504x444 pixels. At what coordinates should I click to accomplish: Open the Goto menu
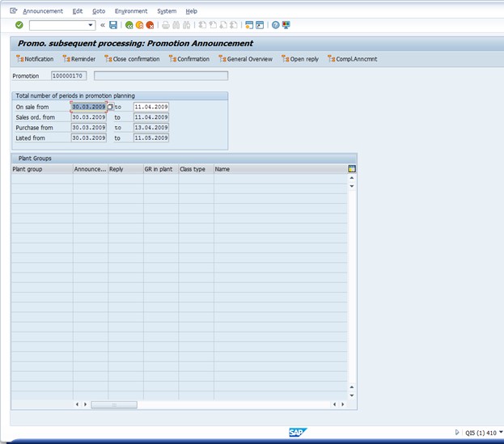[x=99, y=11]
